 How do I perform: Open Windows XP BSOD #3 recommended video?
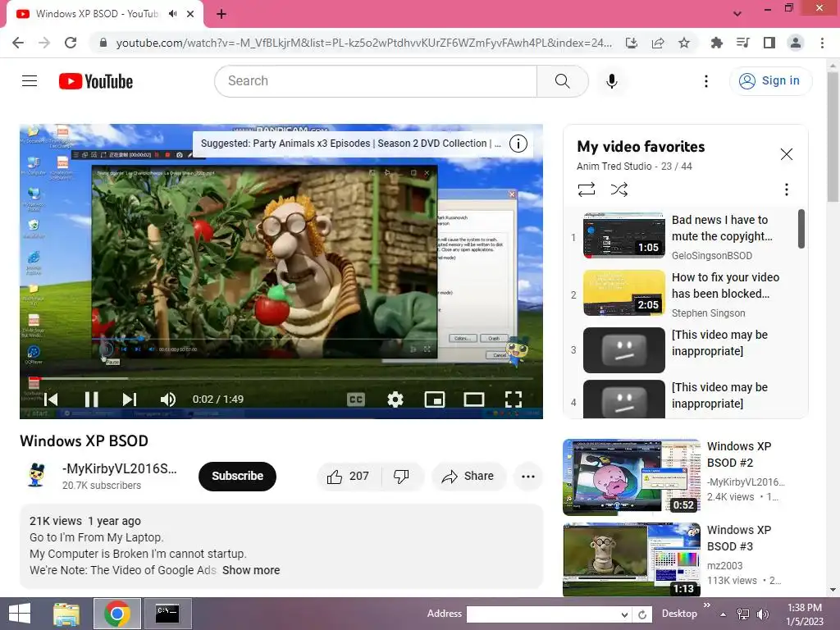(x=685, y=559)
